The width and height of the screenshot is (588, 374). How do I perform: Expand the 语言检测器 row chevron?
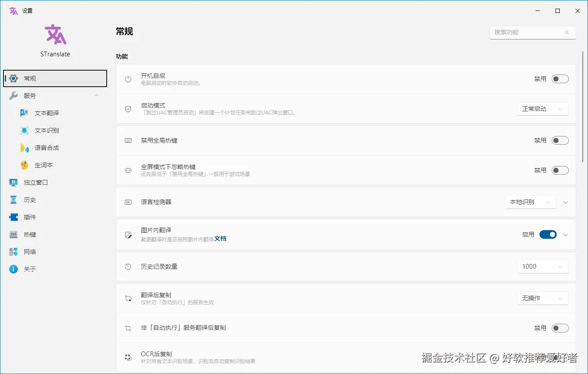565,202
